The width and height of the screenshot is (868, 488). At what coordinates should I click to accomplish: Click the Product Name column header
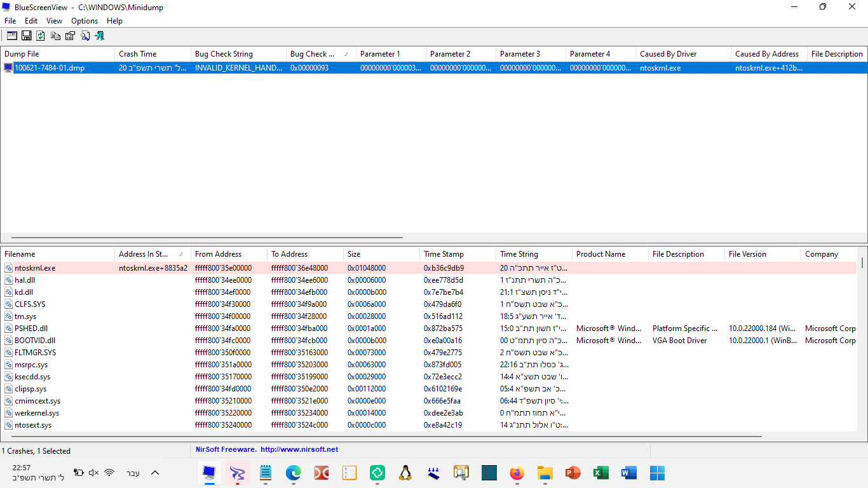coord(610,254)
